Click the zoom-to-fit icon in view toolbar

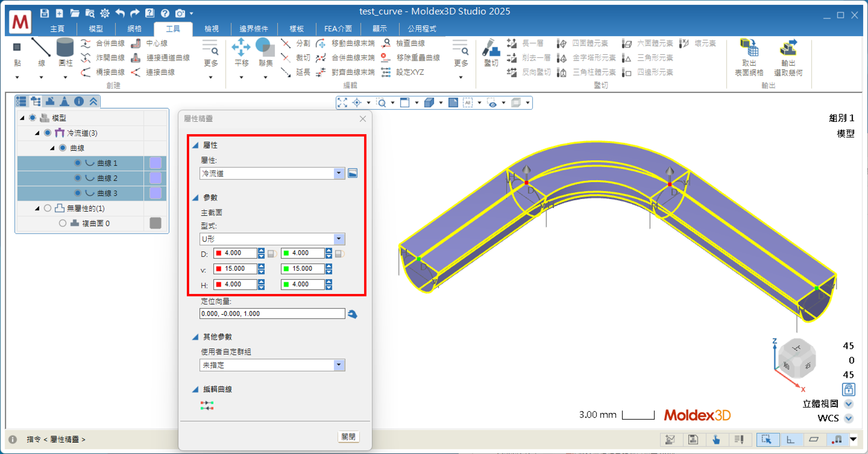pyautogui.click(x=342, y=102)
